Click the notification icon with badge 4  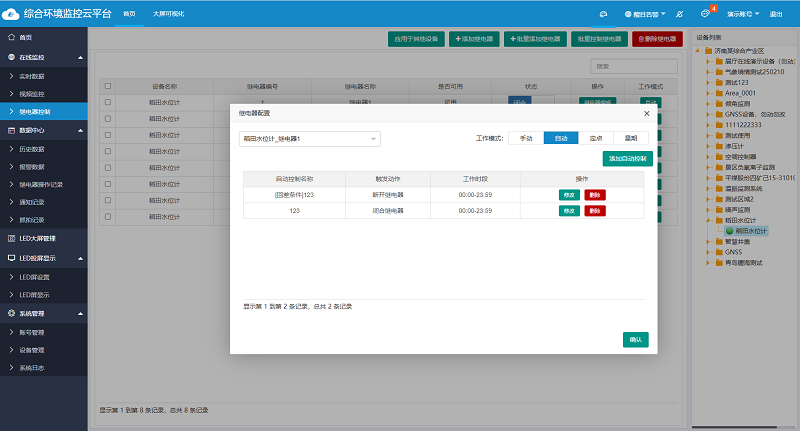(713, 14)
